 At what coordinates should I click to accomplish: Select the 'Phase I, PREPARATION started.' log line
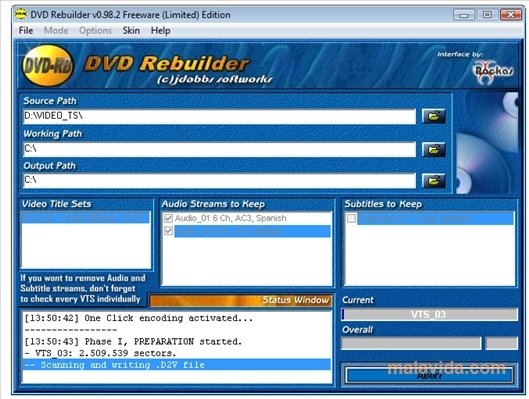coord(133,342)
